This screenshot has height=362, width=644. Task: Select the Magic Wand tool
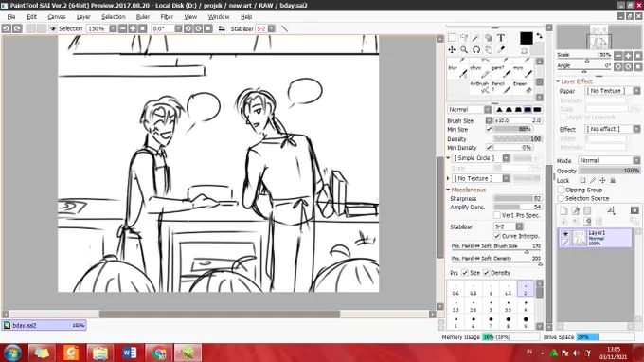[476, 38]
